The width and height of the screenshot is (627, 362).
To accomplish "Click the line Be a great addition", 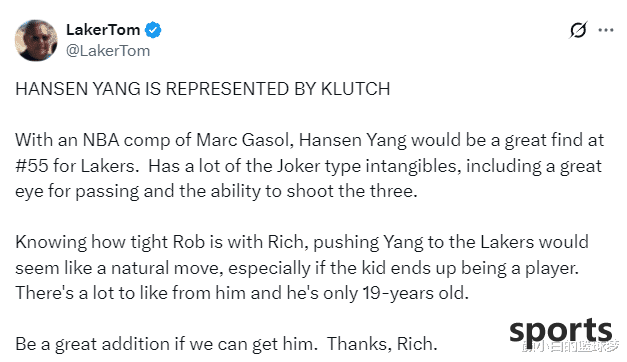I will [x=226, y=344].
